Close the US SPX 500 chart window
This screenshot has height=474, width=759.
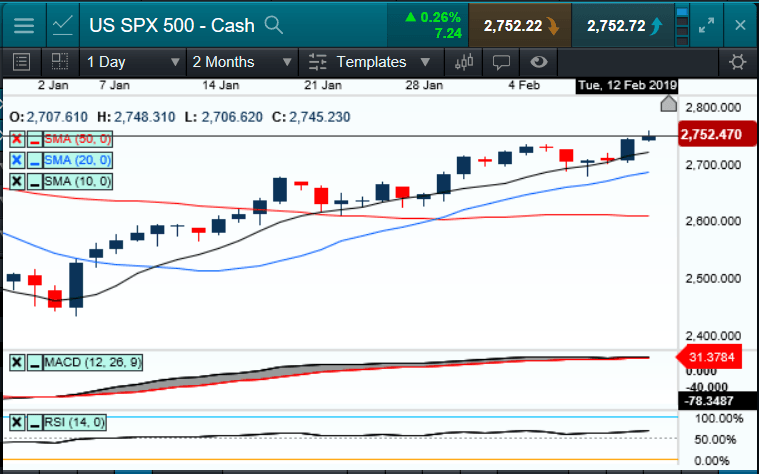740,25
